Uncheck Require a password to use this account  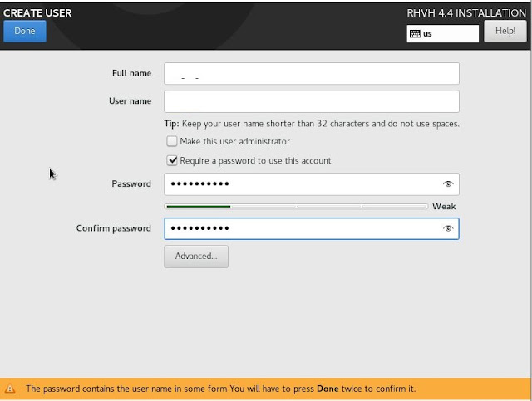tap(172, 160)
